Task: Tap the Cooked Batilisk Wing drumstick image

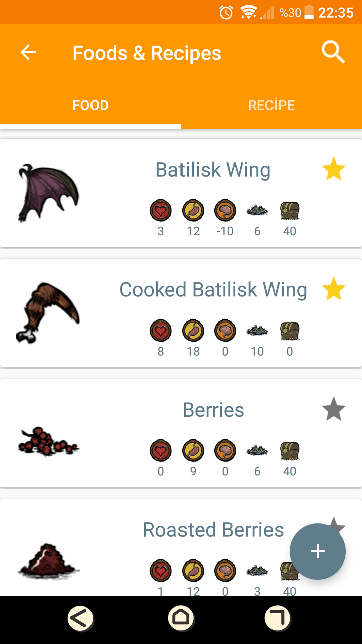Action: 48,313
